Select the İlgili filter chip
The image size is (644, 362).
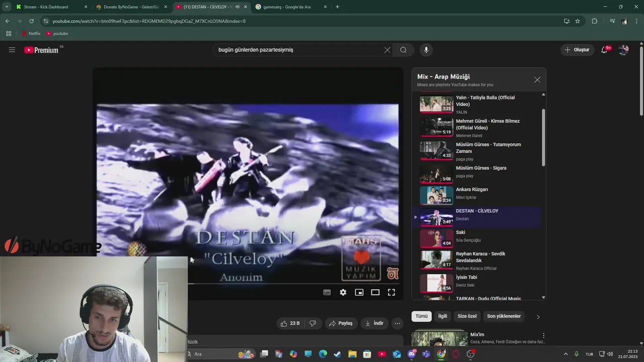click(x=443, y=316)
